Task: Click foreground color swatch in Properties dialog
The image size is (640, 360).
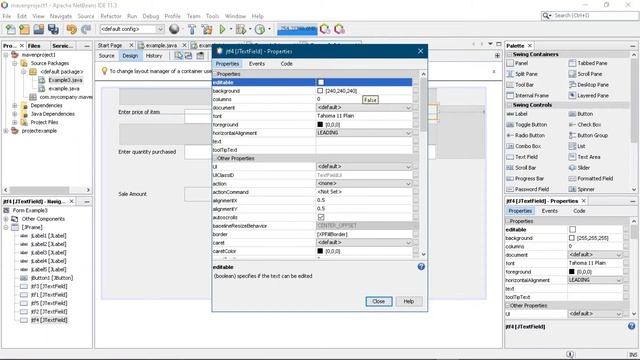Action: (320, 124)
